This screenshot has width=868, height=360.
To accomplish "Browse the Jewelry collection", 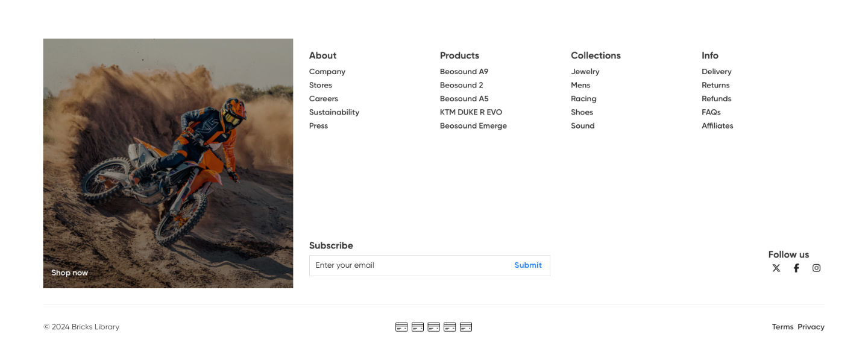I will tap(585, 72).
